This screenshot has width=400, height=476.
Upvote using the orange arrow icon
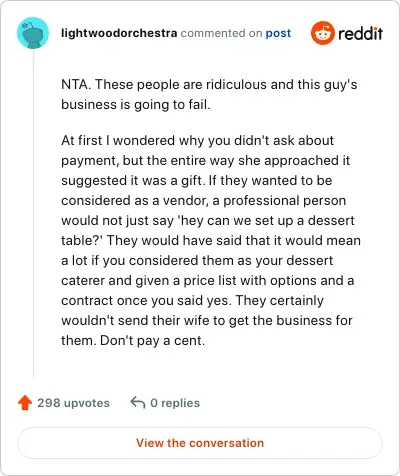25,403
